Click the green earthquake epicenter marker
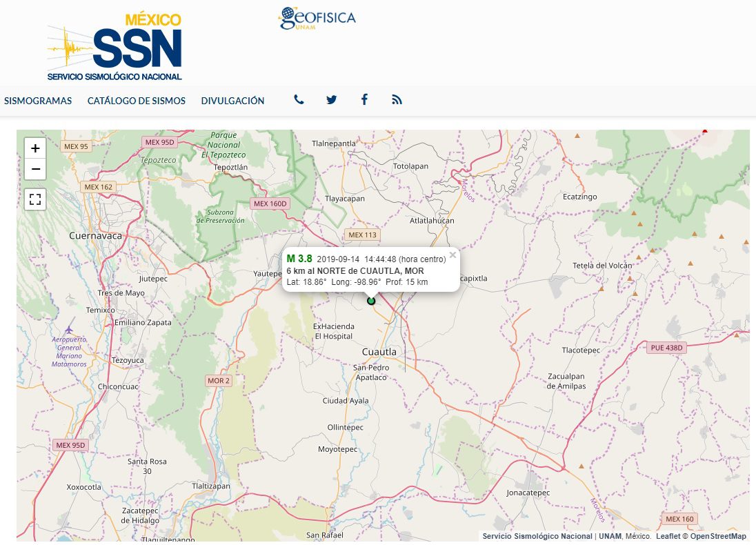Image resolution: width=756 pixels, height=545 pixels. [x=371, y=301]
